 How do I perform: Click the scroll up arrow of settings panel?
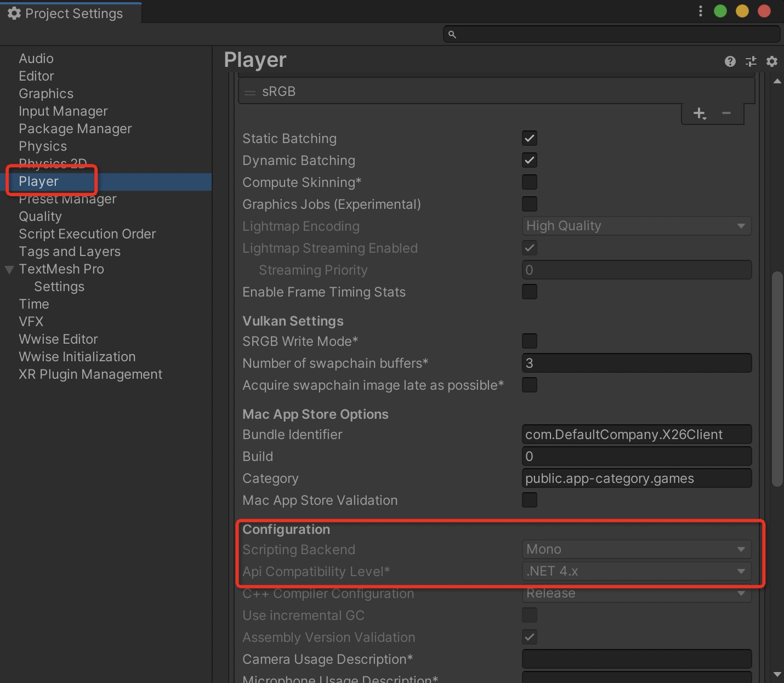pyautogui.click(x=777, y=82)
